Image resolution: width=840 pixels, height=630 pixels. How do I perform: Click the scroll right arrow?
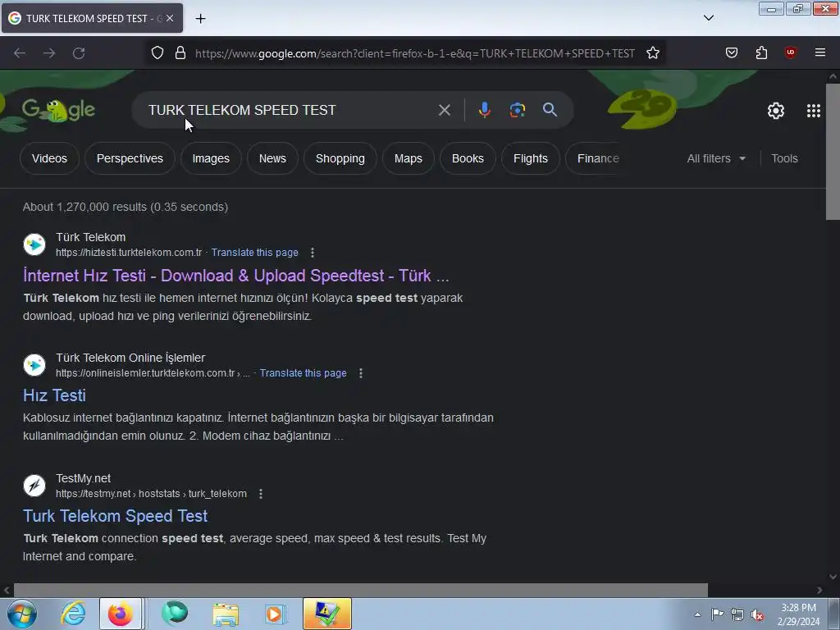point(819,591)
